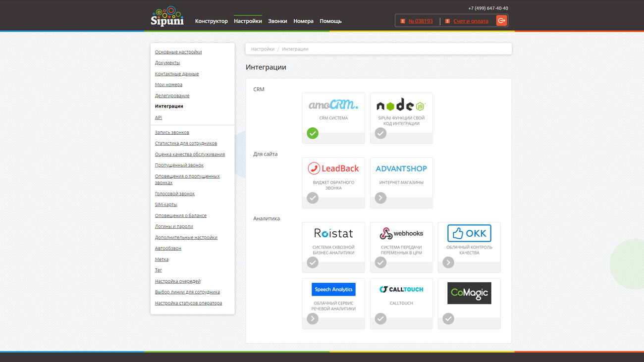Select the Roistat analytics logo
Image resolution: width=644 pixels, height=362 pixels.
click(x=333, y=233)
